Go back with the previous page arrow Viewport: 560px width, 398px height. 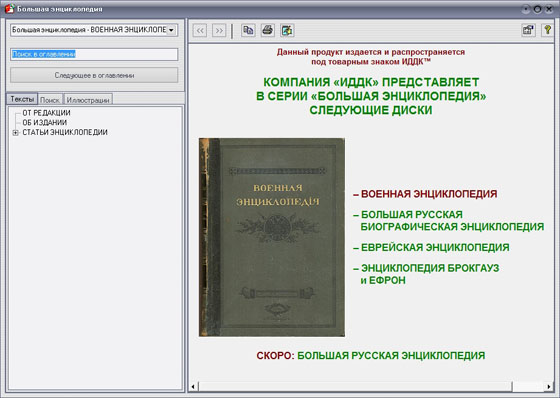coord(200,31)
